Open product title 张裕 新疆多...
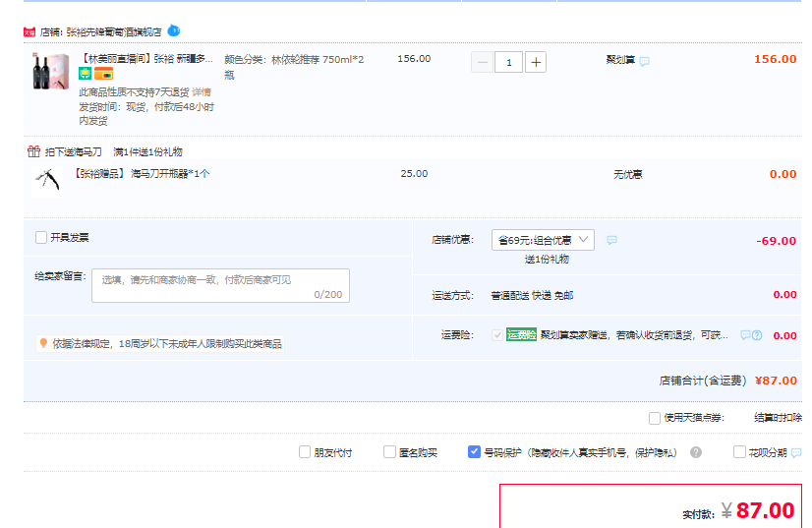The image size is (812, 528). tap(147, 59)
